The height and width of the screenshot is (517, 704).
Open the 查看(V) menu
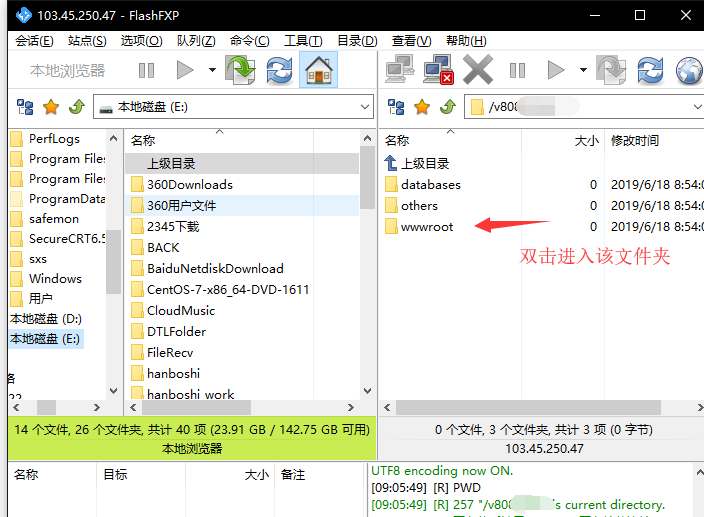coord(411,41)
